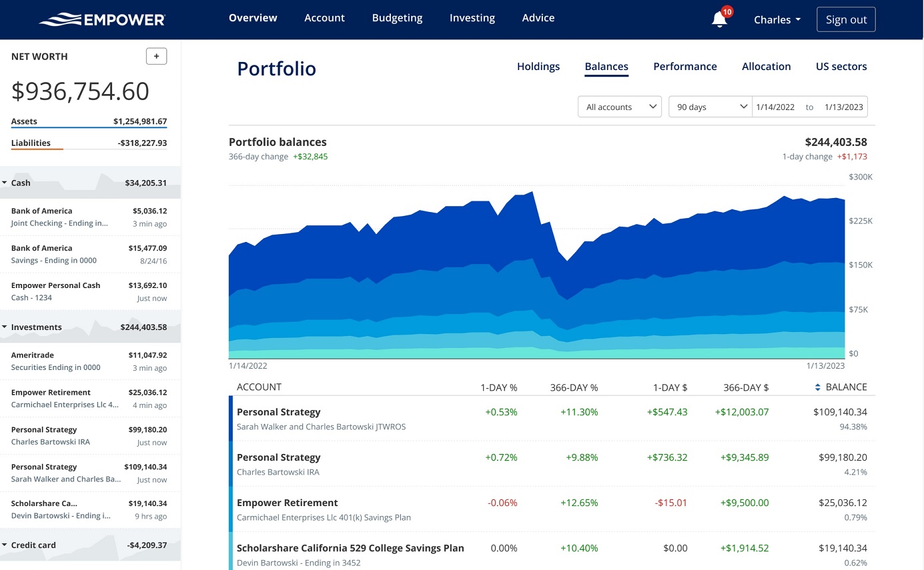
Task: Click the Sign out button
Action: click(846, 19)
